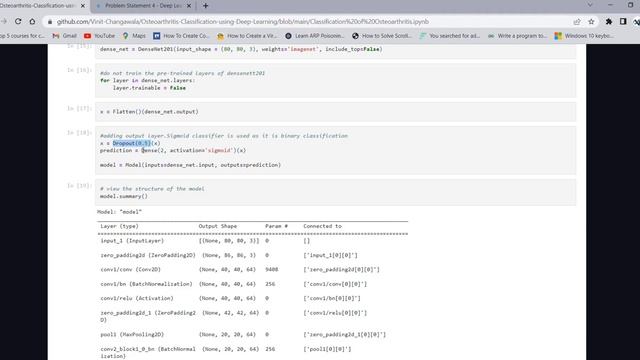Click the Layer (type) column header
This screenshot has width=640, height=360.
pyautogui.click(x=119, y=226)
